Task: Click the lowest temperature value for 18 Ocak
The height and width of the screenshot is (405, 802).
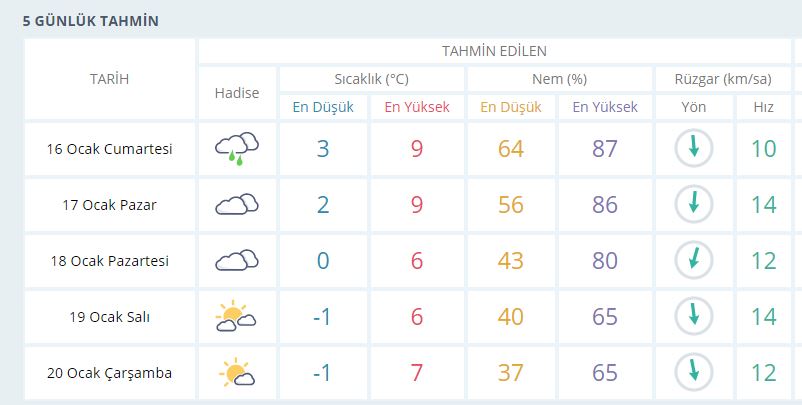Action: coord(322,261)
